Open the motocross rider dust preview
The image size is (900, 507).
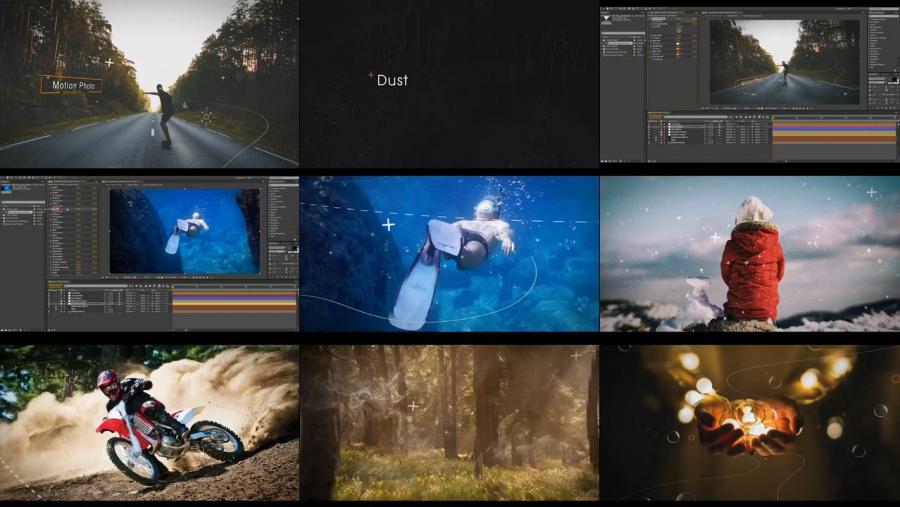pyautogui.click(x=149, y=423)
